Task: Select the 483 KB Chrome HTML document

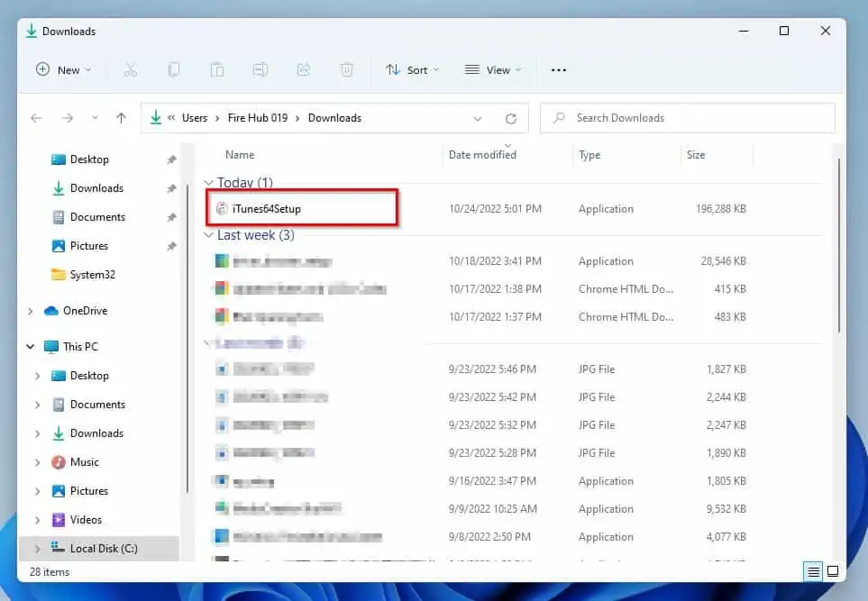Action: tap(480, 317)
